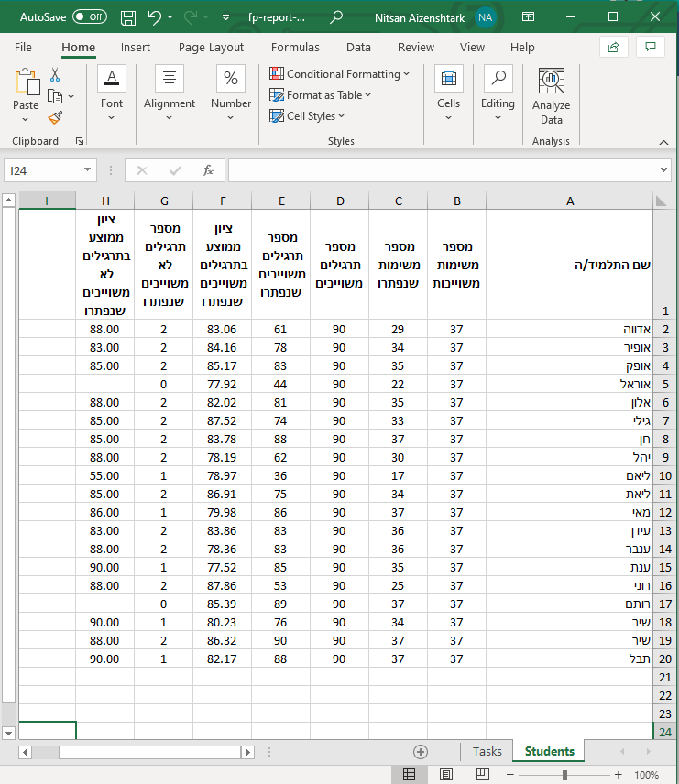The image size is (679, 784).
Task: Click the Insert Function fx icon
Action: click(x=208, y=170)
